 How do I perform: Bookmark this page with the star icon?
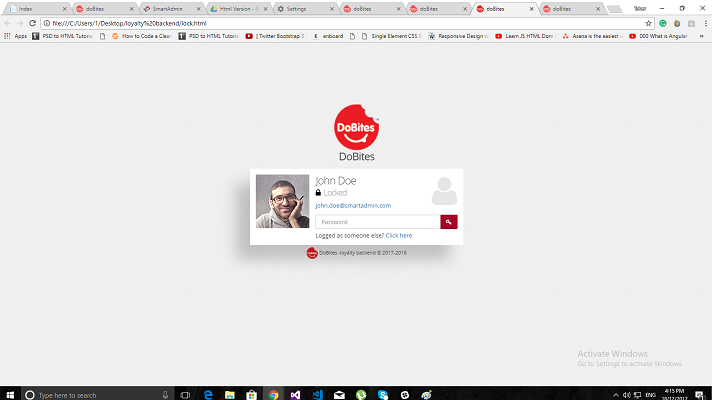click(648, 23)
